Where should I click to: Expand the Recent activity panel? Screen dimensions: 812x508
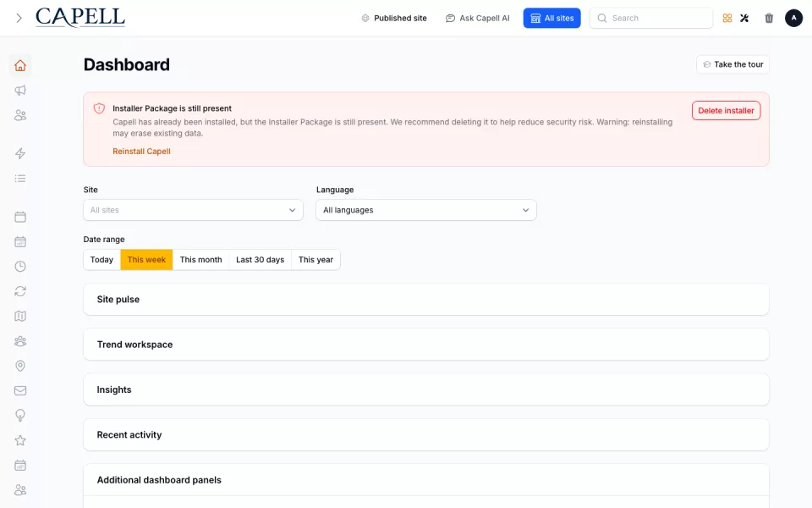[x=426, y=435]
